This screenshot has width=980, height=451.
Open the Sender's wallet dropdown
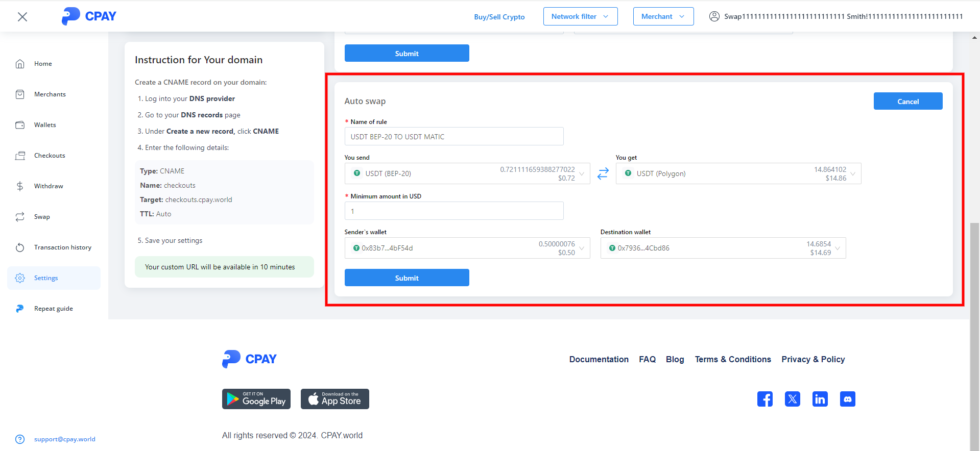click(467, 248)
